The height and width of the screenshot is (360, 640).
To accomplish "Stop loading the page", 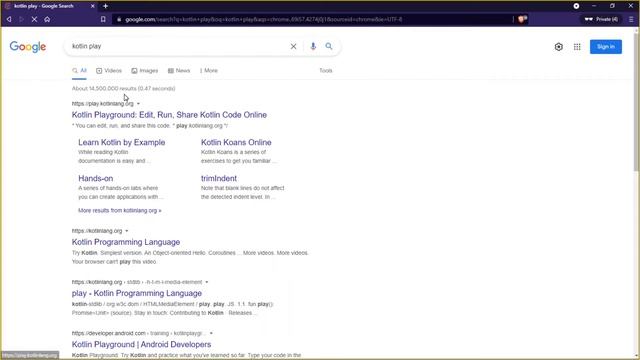I will pyautogui.click(x=34, y=19).
